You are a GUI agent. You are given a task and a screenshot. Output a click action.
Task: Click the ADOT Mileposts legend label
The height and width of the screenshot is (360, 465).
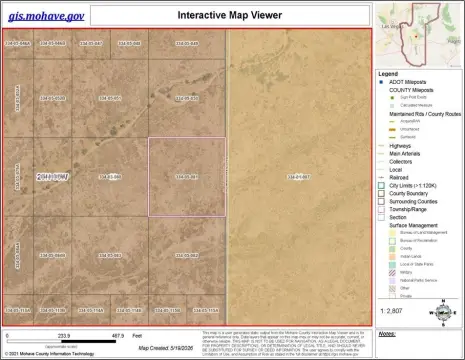tap(407, 82)
